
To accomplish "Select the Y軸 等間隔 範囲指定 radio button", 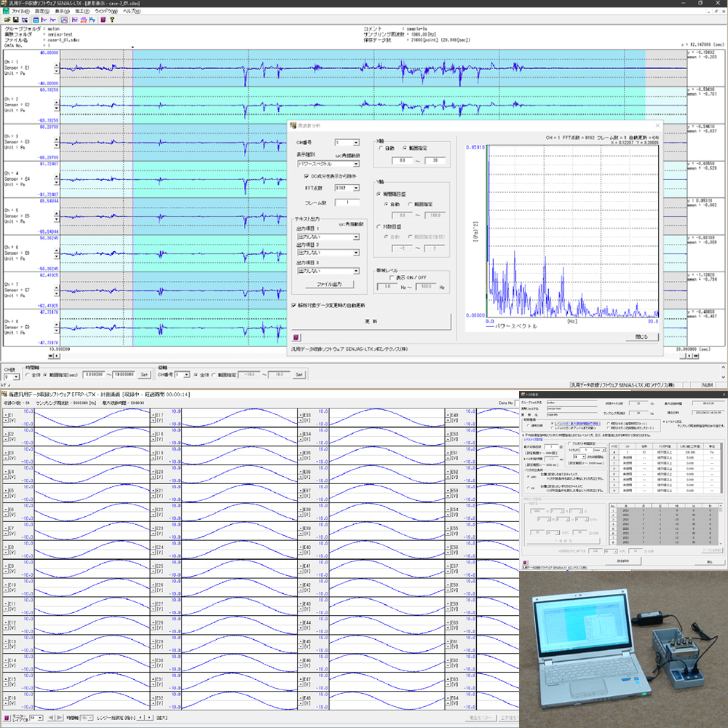I will tap(410, 205).
